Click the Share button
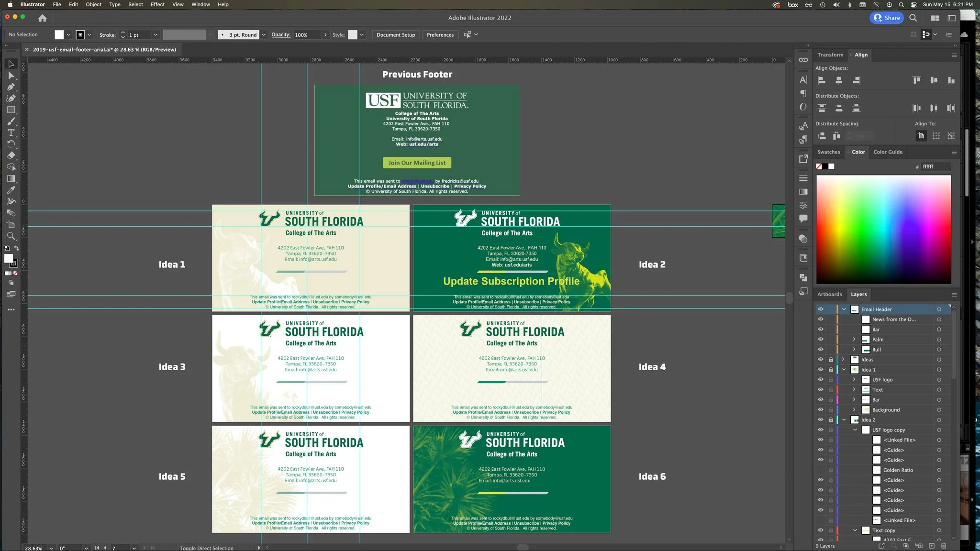The height and width of the screenshot is (551, 980). [887, 18]
